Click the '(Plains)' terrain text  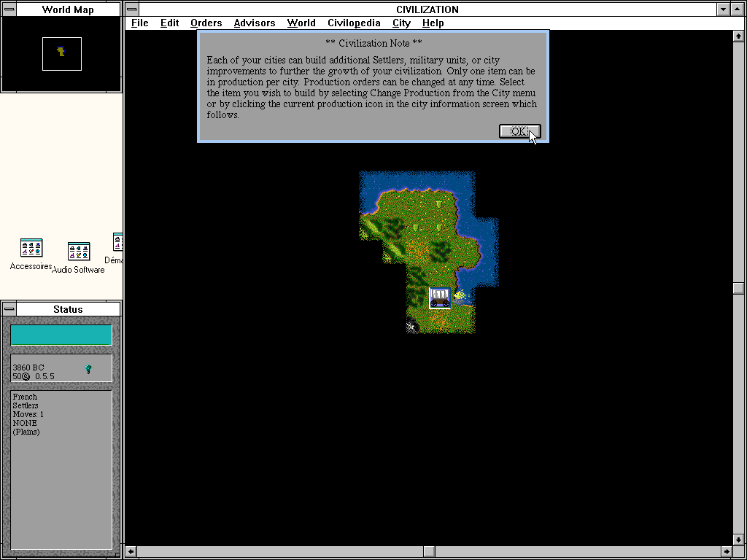(26, 432)
